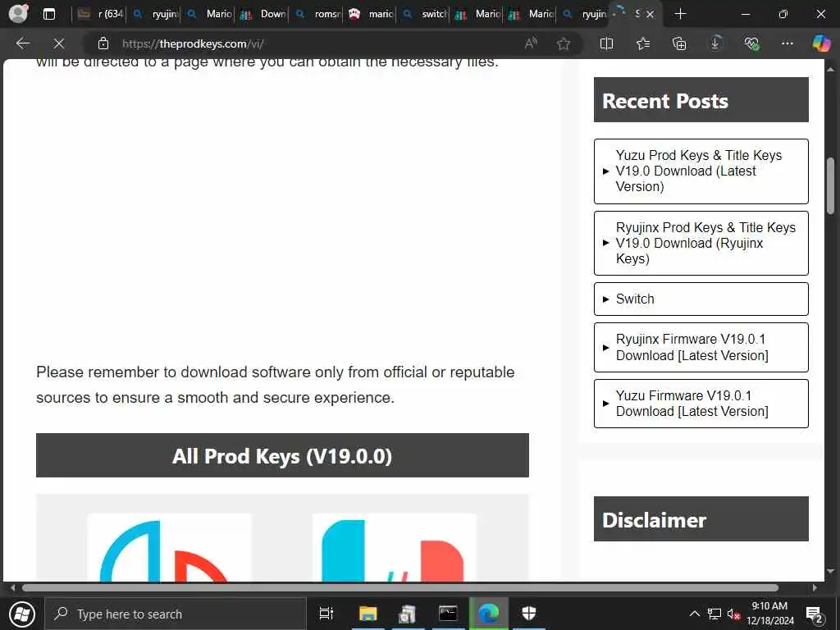Image resolution: width=840 pixels, height=630 pixels.
Task: Activate Read aloud icon in address bar
Action: [531, 43]
